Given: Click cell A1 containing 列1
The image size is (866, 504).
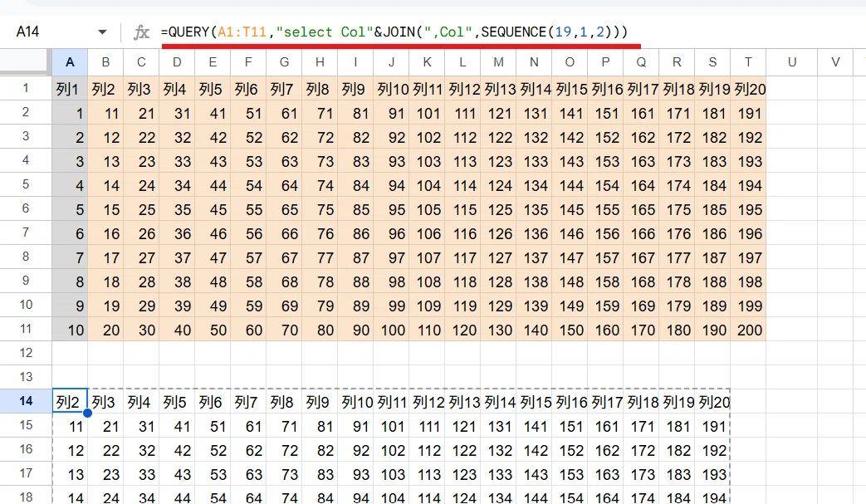Looking at the screenshot, I should (x=70, y=88).
